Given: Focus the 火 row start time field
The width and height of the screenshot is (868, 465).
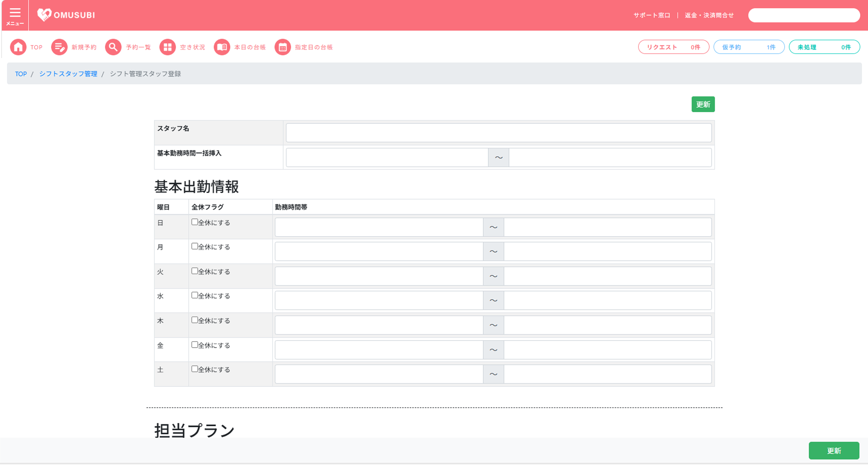Looking at the screenshot, I should click(x=379, y=276).
